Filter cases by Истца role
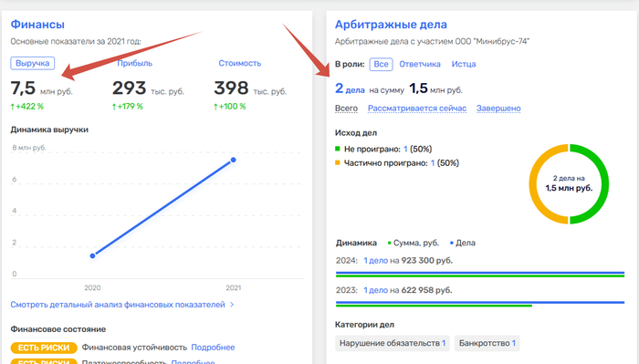The width and height of the screenshot is (639, 364). tap(464, 65)
